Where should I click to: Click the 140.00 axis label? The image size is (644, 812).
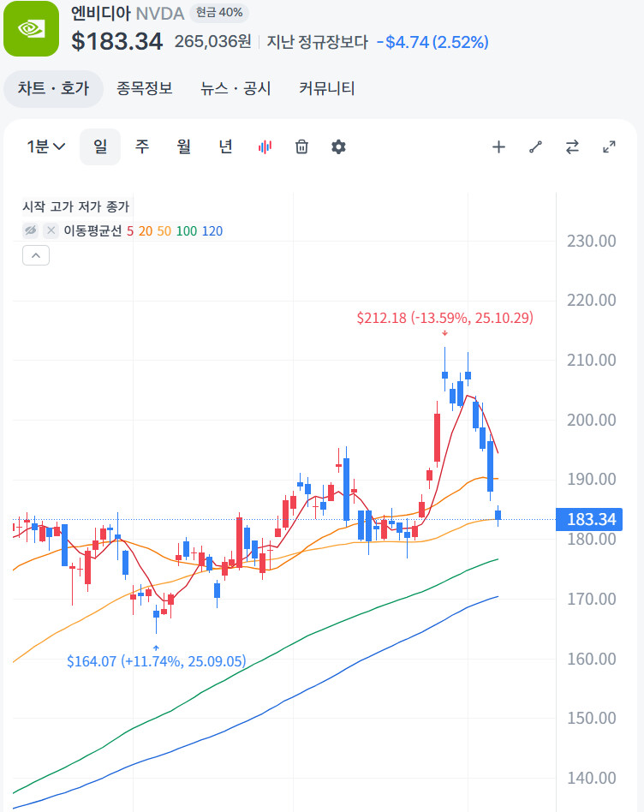592,778
